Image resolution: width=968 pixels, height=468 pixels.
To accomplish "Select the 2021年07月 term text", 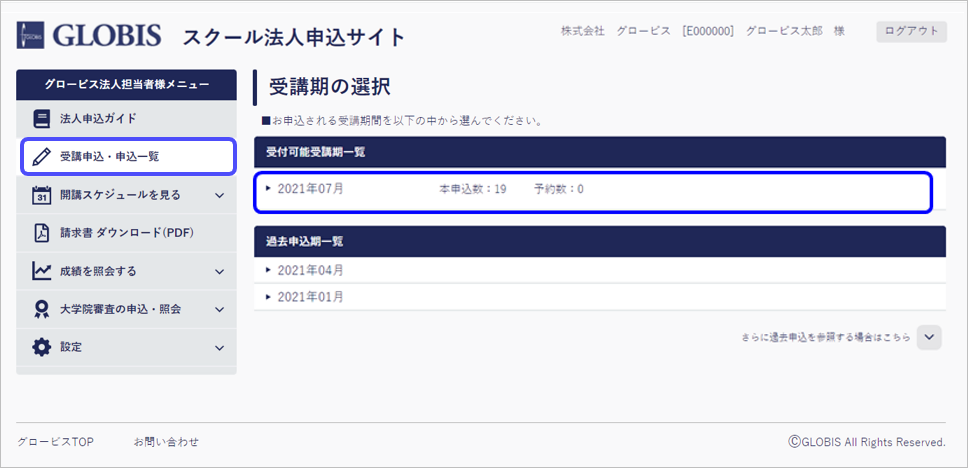I will pyautogui.click(x=311, y=189).
